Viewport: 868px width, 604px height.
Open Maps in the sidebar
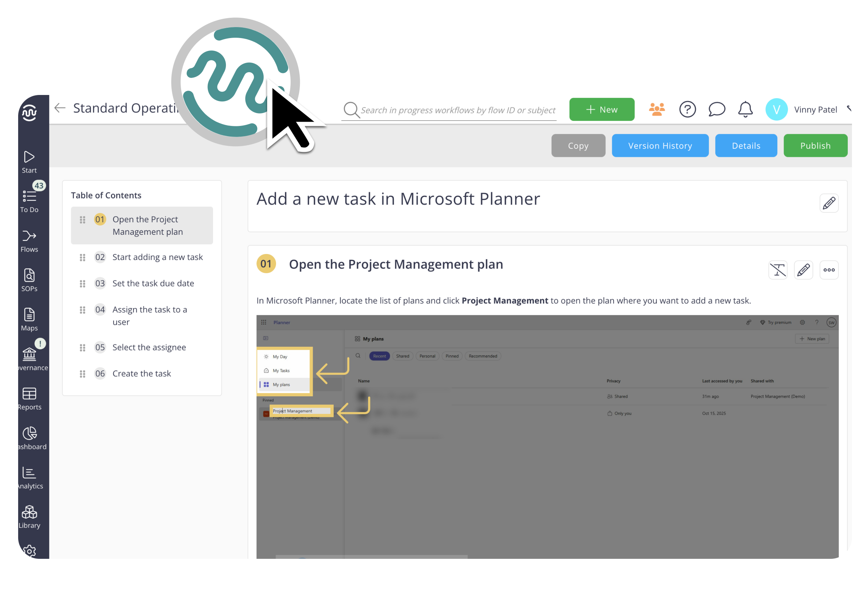pyautogui.click(x=29, y=320)
